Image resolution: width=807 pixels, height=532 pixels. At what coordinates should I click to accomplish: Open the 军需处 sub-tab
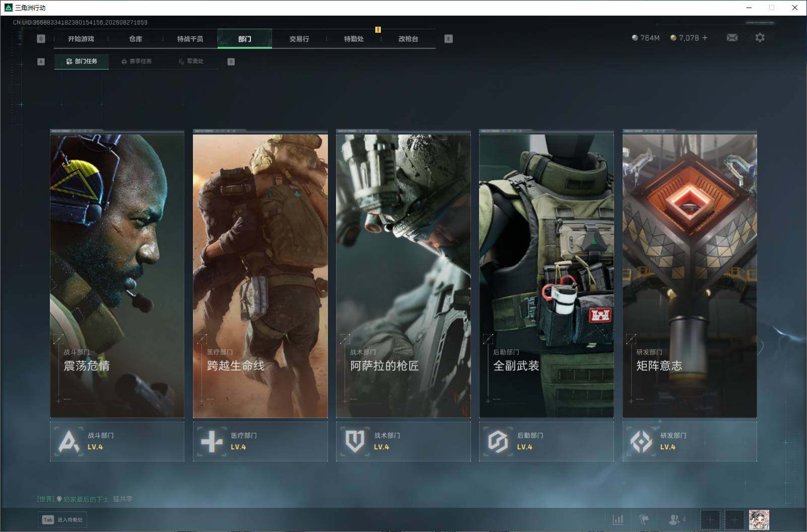tap(191, 61)
